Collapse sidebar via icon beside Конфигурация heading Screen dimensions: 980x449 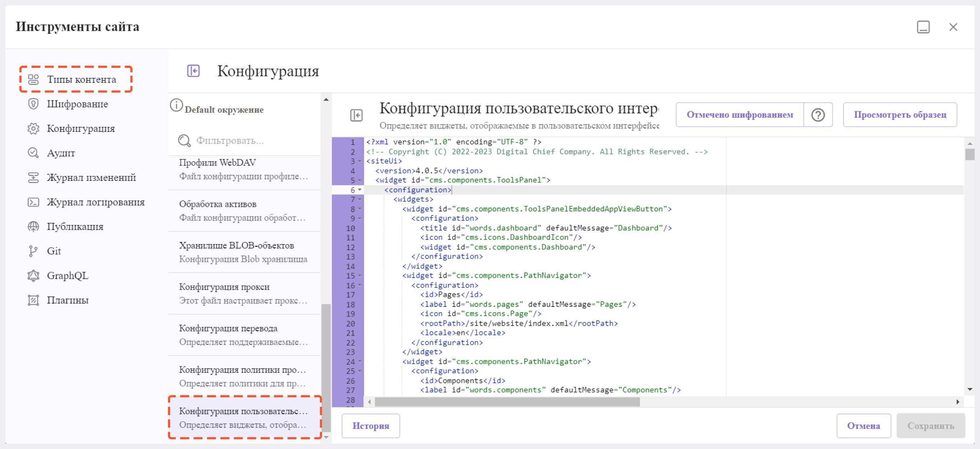(x=193, y=71)
